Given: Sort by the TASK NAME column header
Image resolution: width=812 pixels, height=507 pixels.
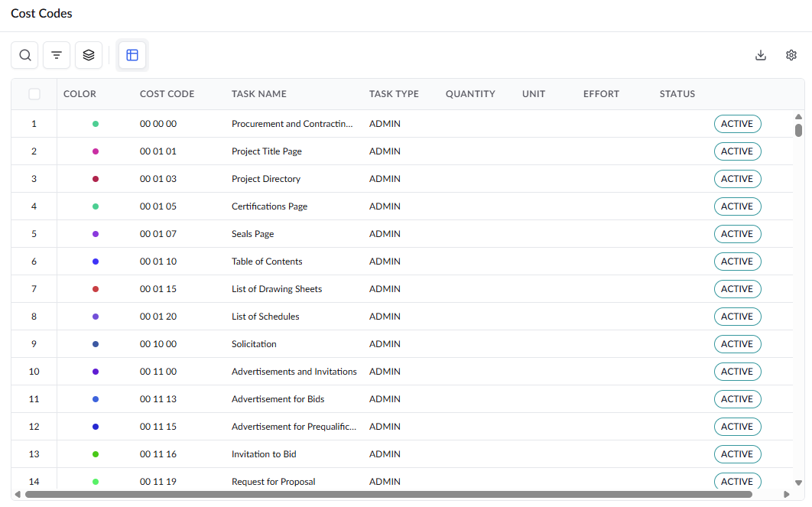Looking at the screenshot, I should coord(259,94).
